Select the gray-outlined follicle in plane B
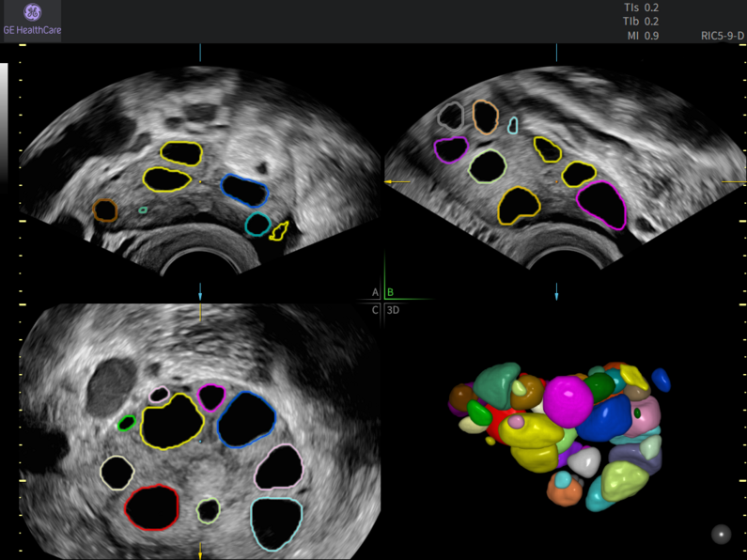 451,117
